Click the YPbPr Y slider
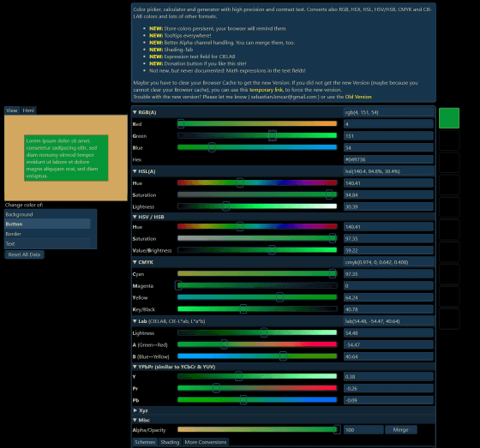The height and width of the screenshot is (448, 480). click(257, 377)
